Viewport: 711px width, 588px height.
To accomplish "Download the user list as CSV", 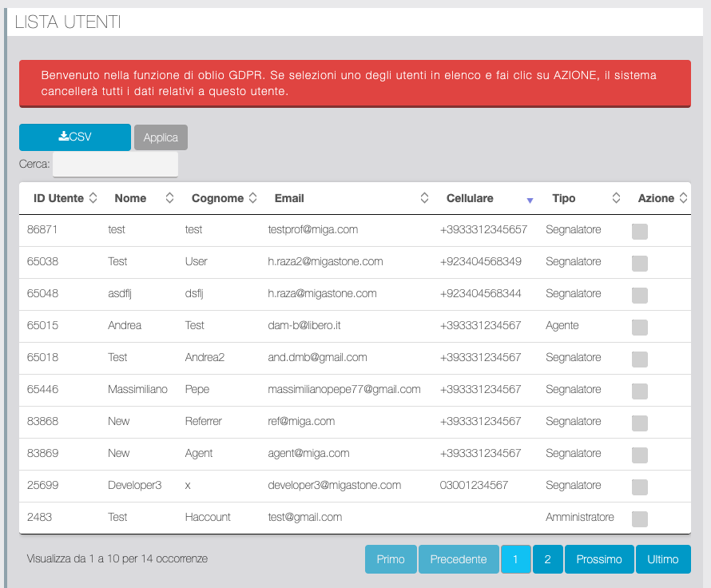I will pos(75,137).
